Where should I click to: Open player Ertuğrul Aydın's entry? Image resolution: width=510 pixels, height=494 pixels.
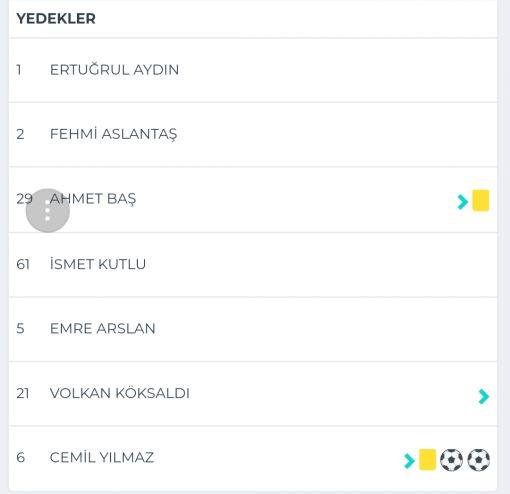253,70
